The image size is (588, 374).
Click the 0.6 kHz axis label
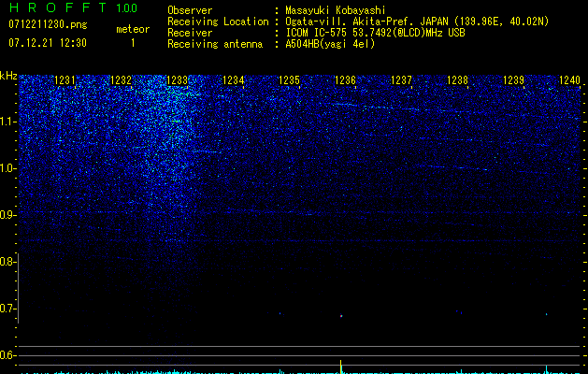coord(7,355)
